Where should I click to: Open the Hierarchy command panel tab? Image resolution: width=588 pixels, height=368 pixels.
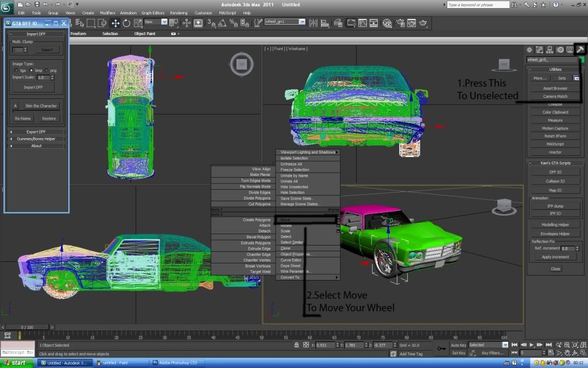point(550,49)
